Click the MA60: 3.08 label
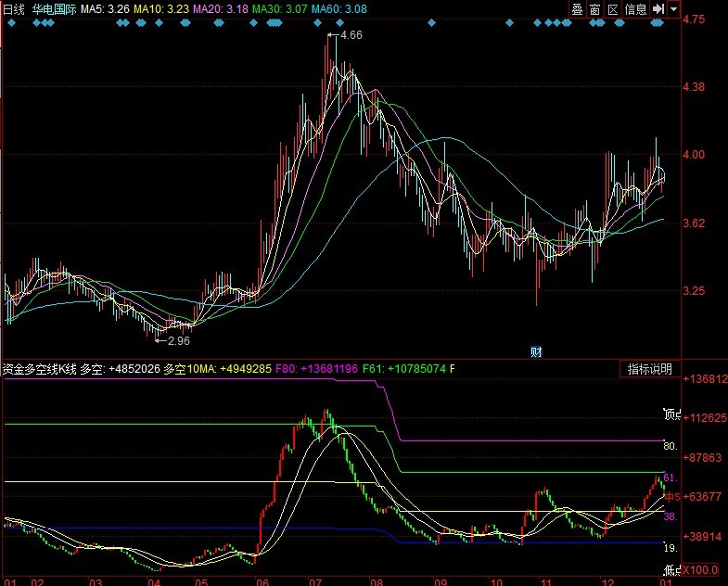 (338, 9)
